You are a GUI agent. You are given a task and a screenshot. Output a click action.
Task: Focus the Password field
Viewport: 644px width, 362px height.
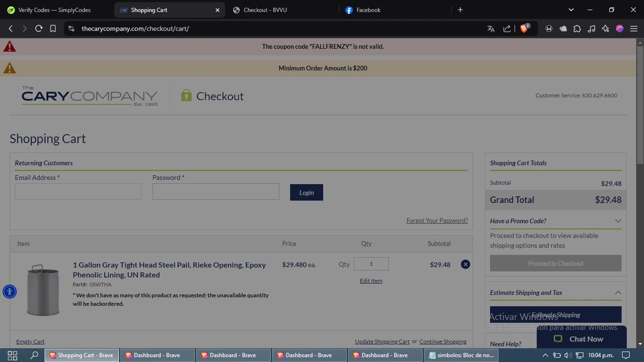point(216,192)
